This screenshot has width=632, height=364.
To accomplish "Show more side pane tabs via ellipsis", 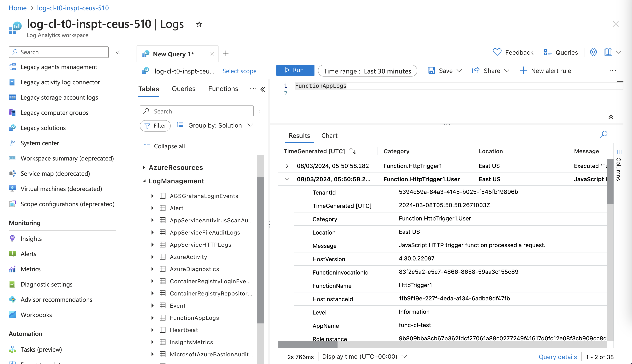I will [x=253, y=89].
